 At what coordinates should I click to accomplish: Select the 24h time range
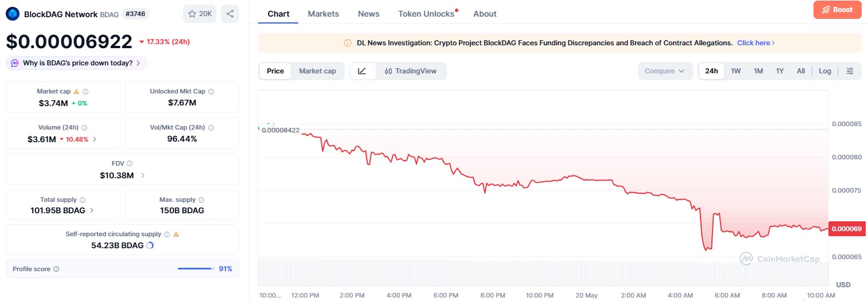711,71
